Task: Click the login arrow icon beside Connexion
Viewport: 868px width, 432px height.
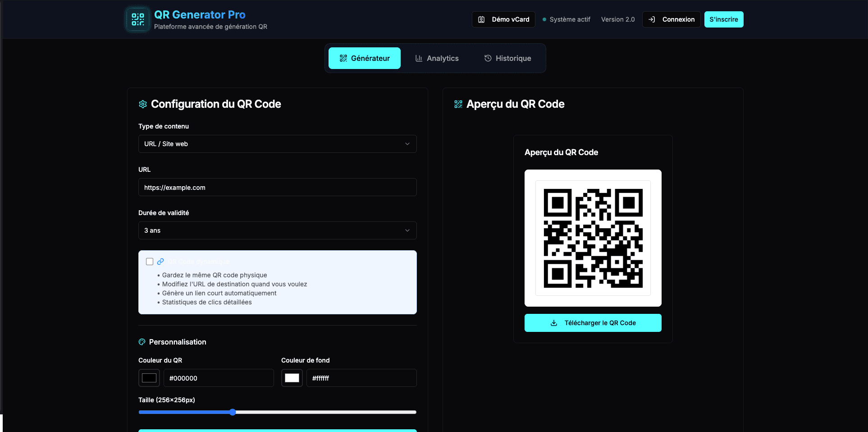Action: pos(652,19)
